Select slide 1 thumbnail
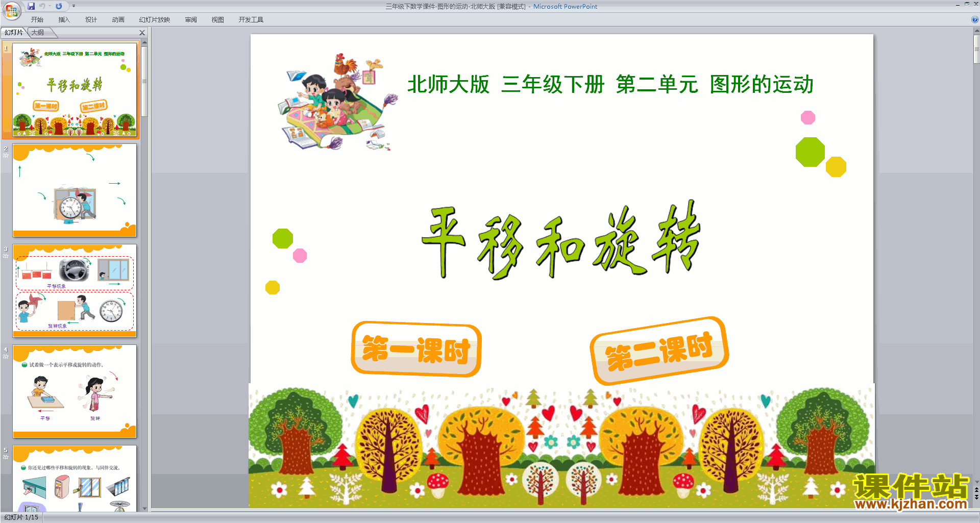Screen dimensions: 980x523 tap(75, 90)
